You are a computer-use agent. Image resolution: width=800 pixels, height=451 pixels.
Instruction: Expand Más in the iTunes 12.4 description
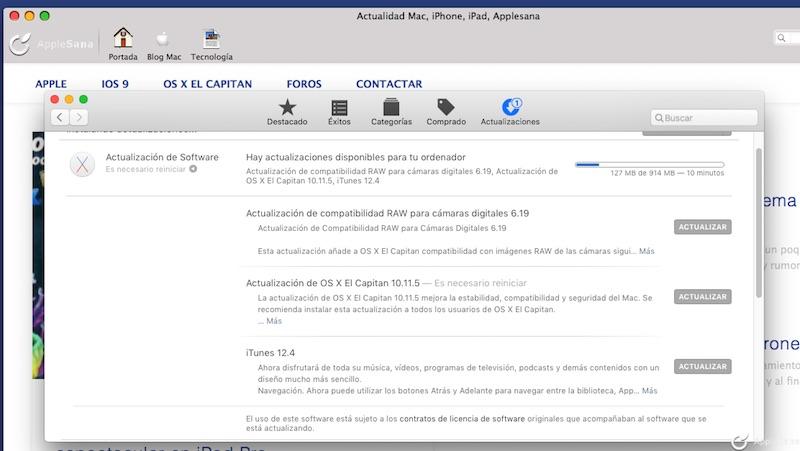(649, 391)
